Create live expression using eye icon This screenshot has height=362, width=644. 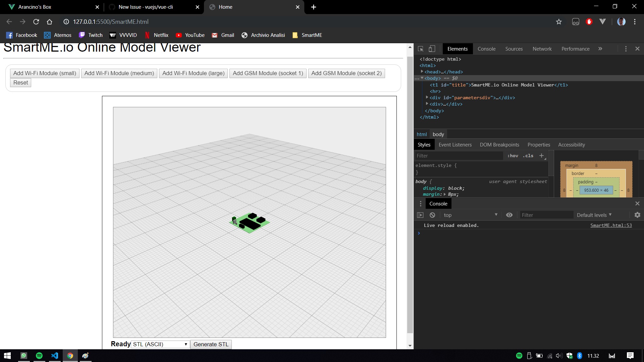point(509,215)
